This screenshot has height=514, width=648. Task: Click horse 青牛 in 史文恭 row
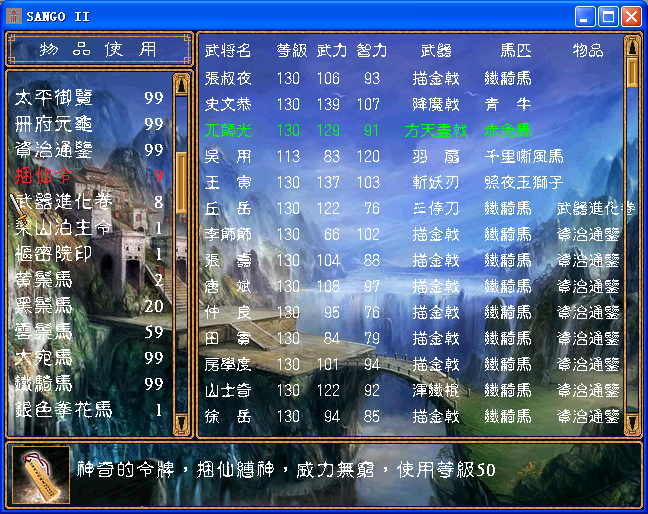508,105
